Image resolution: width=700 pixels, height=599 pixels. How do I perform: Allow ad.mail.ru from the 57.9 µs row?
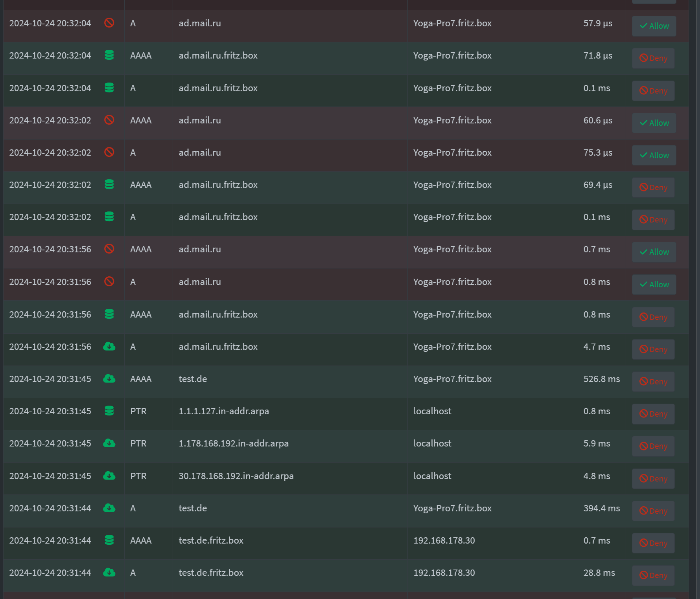[x=654, y=26]
